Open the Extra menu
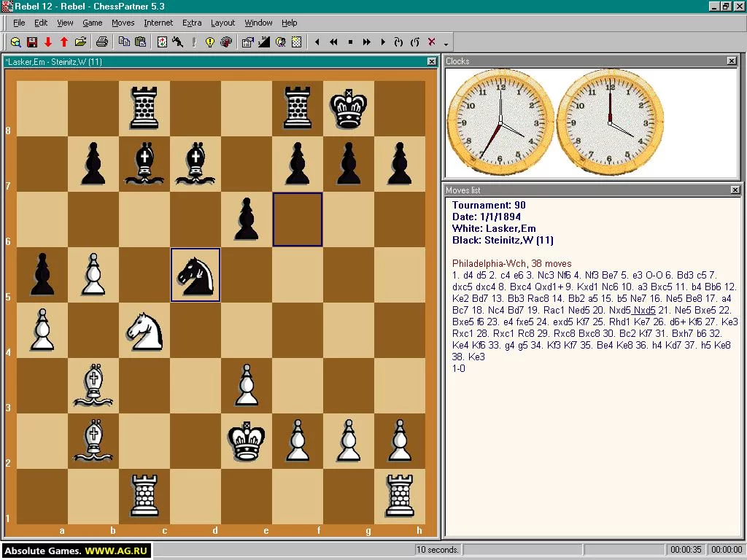747x560 pixels. coord(192,23)
